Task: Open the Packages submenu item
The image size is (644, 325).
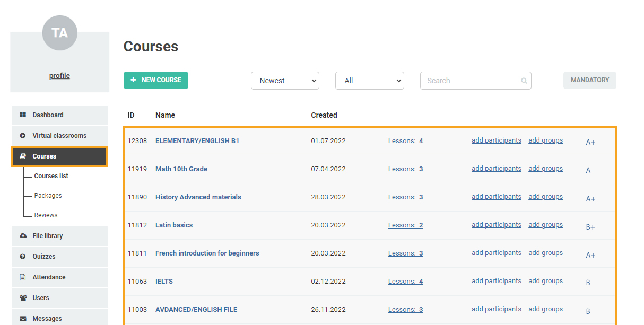Action: (x=48, y=196)
